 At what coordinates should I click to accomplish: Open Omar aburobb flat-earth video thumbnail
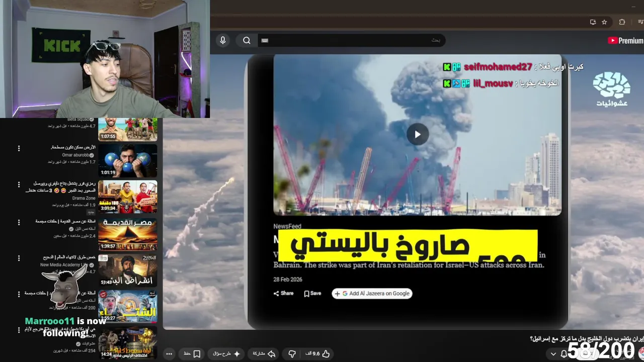127,161
